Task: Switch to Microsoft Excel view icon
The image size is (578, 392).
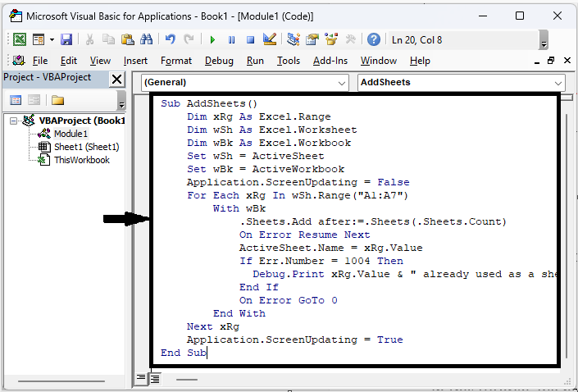Action: pyautogui.click(x=19, y=39)
